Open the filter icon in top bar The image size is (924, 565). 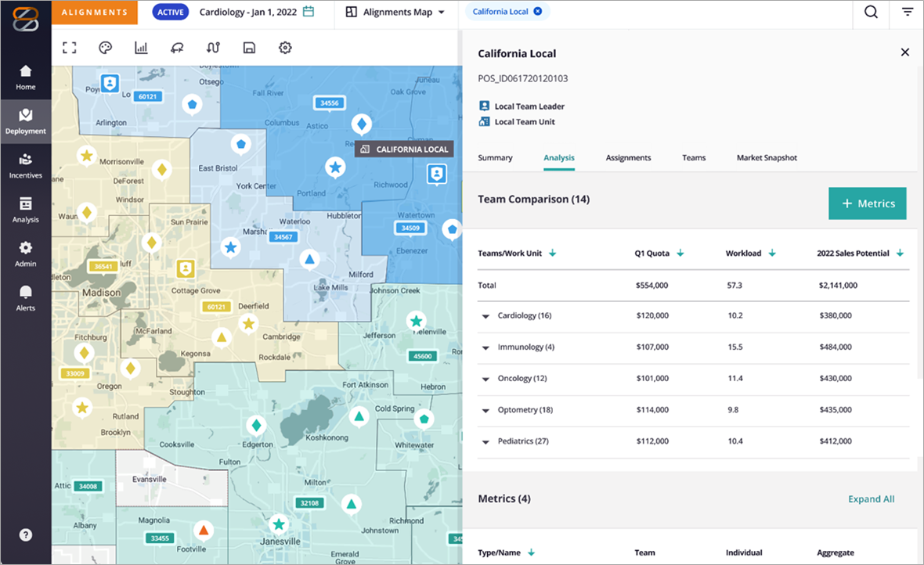pos(907,13)
